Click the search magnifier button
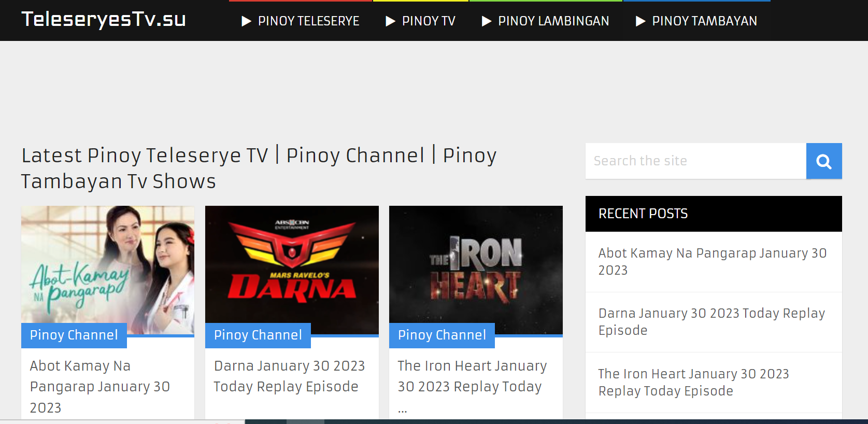Viewport: 868px width, 424px height. pos(824,161)
